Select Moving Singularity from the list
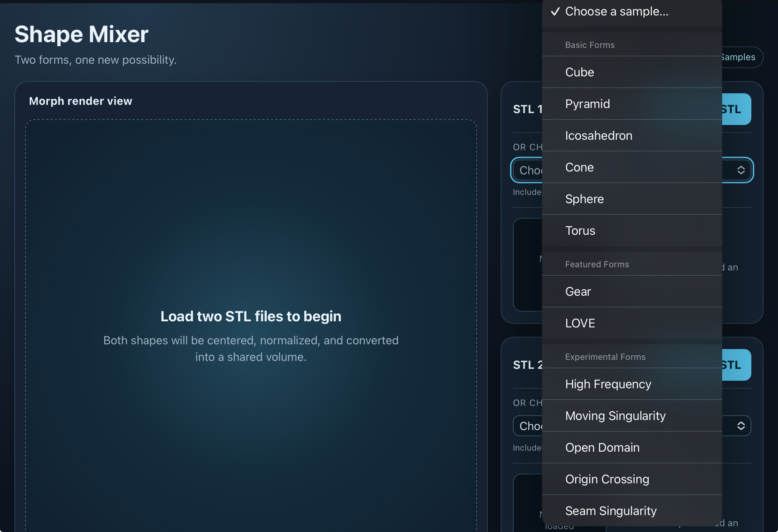 click(632, 416)
